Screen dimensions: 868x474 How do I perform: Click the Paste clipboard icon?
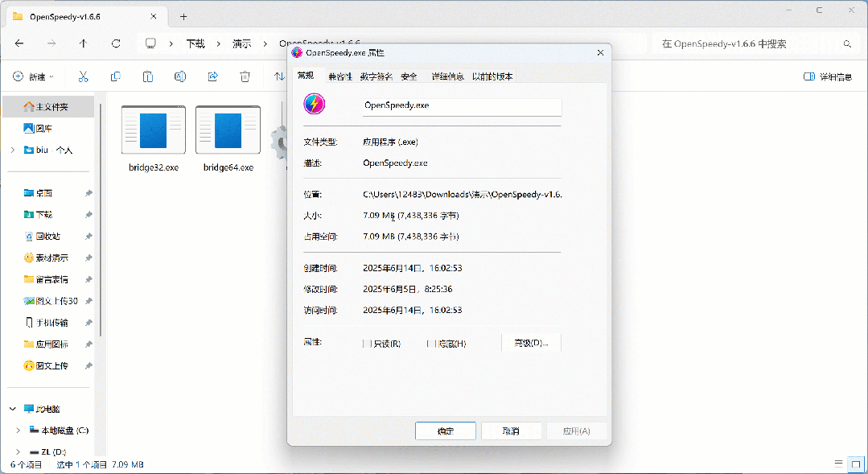click(148, 76)
